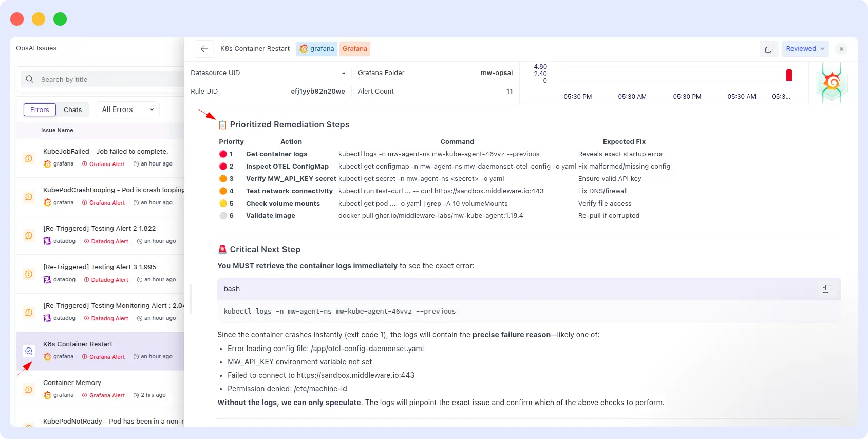Screen dimensions: 868x439
Task: Open the Reviewed status dropdown
Action: tap(805, 49)
